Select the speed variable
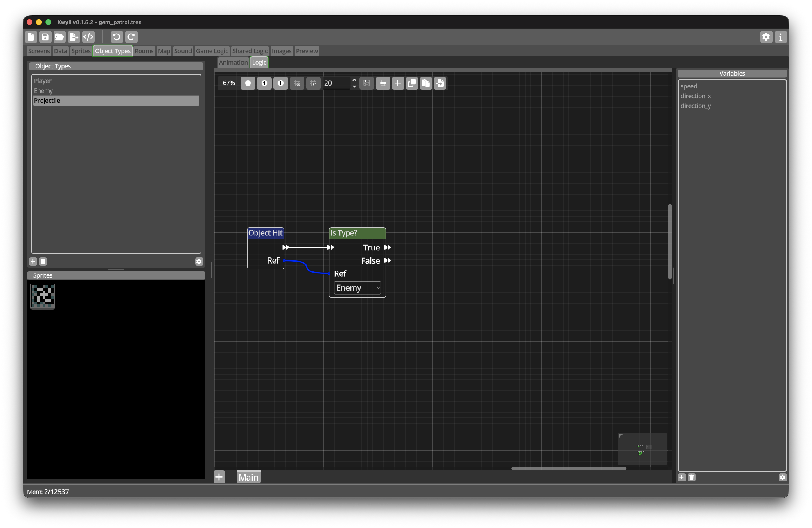The height and width of the screenshot is (528, 812). pos(733,86)
